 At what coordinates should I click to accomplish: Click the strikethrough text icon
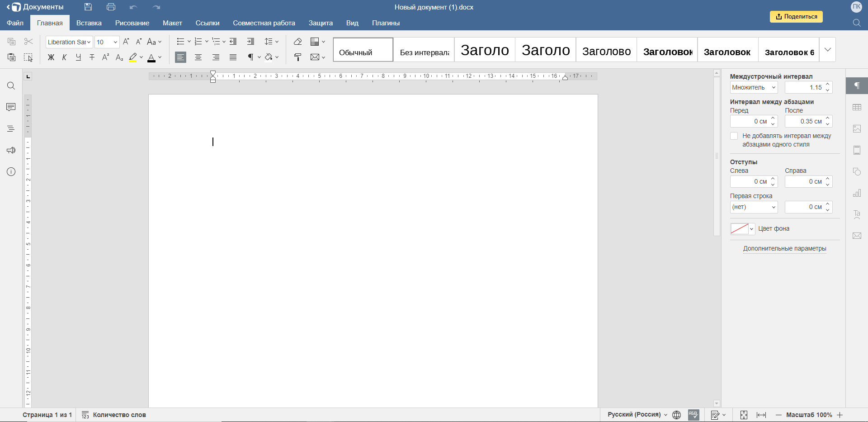pos(92,57)
